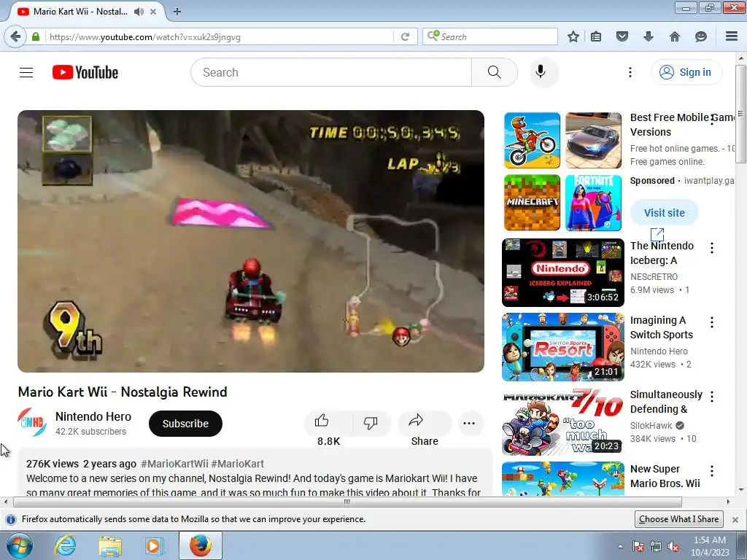Screen dimensions: 747x560
Task: Open the #MarioKart hashtag link
Action: tap(237, 464)
